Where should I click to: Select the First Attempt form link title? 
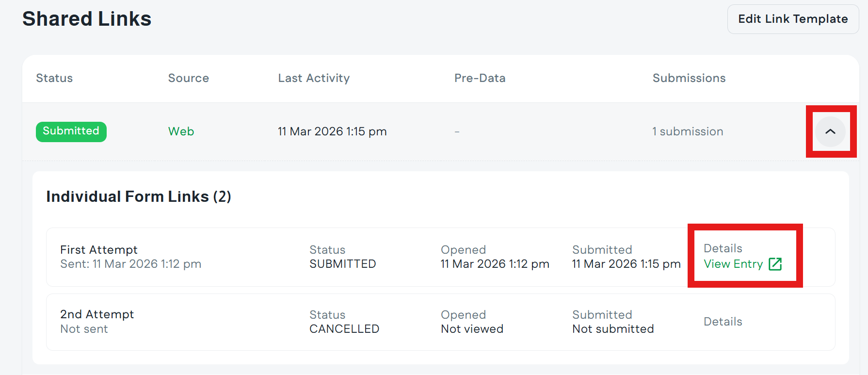tap(99, 250)
